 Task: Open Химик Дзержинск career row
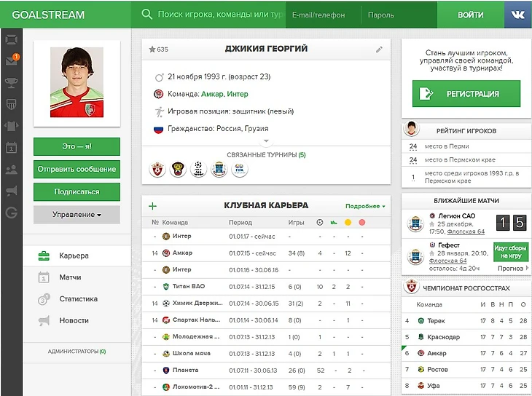(x=266, y=304)
